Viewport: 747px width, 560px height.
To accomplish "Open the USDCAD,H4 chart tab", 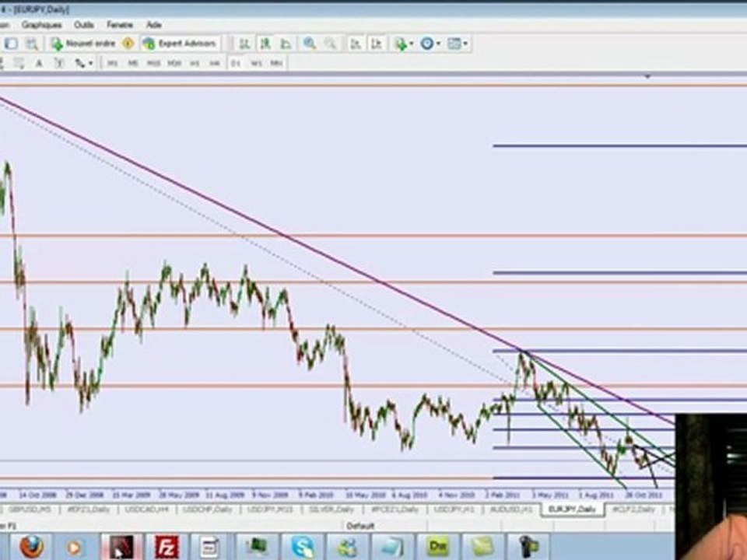I will tap(147, 509).
